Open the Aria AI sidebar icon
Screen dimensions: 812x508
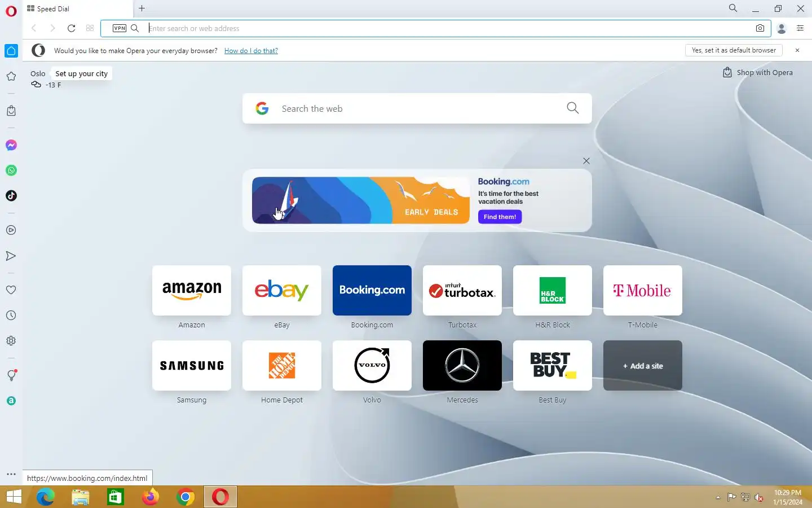tap(11, 401)
